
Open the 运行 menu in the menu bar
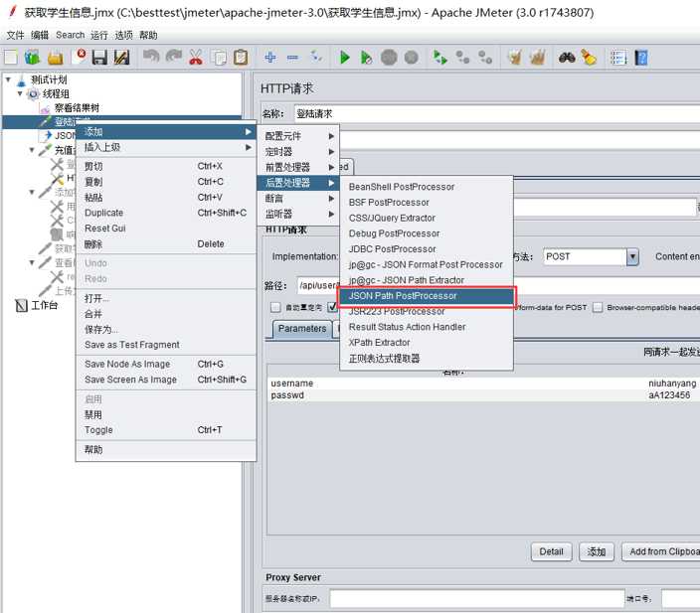[x=99, y=35]
